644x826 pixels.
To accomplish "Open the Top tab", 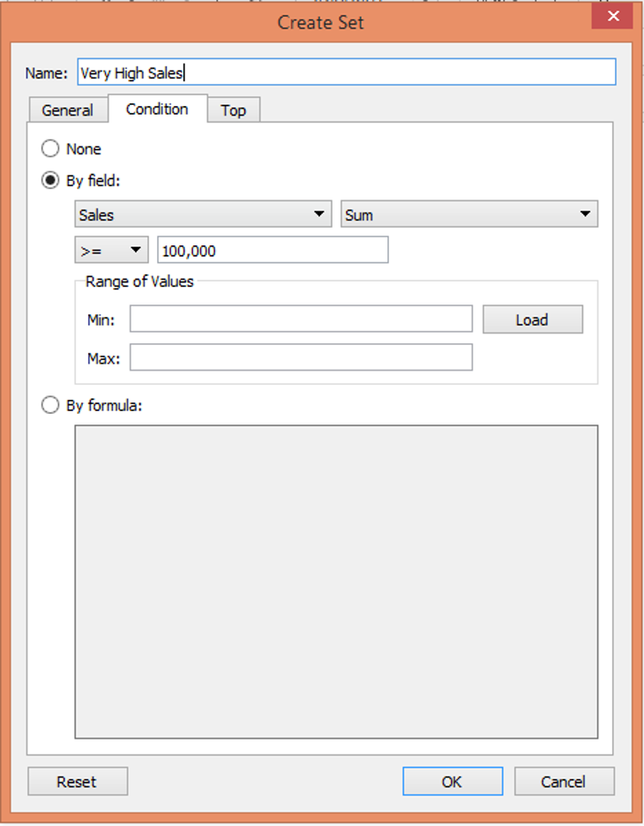I will pos(233,110).
